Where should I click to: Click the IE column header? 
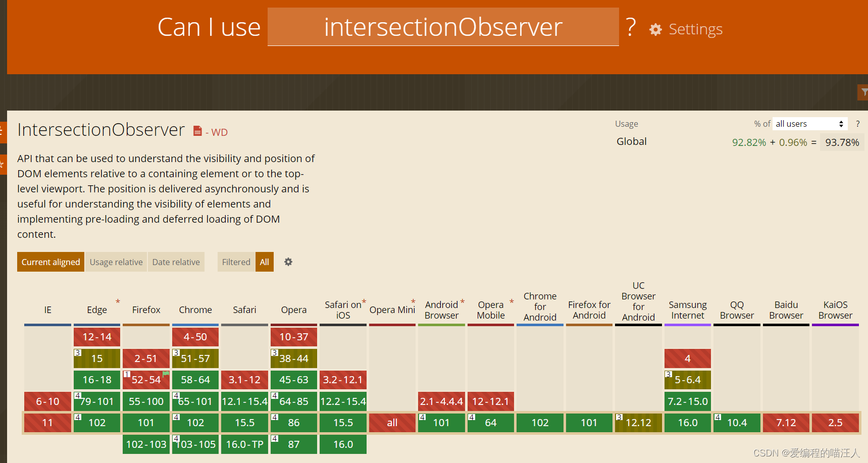48,310
